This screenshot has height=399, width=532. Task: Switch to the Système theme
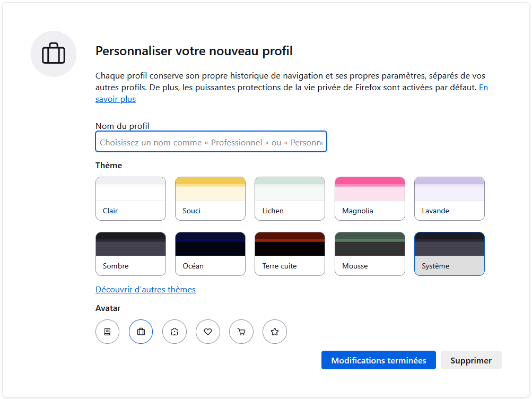[x=449, y=254]
